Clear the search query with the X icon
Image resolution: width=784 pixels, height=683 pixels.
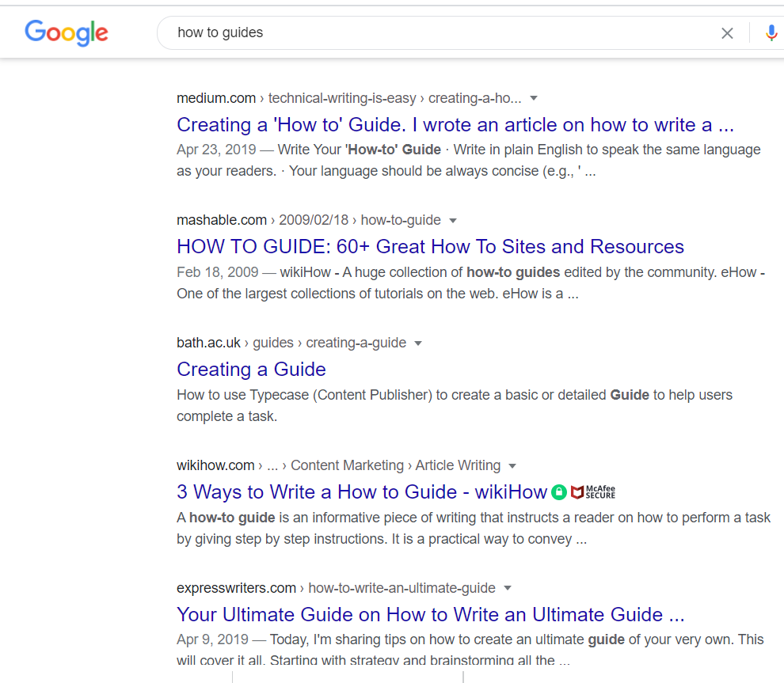tap(727, 33)
